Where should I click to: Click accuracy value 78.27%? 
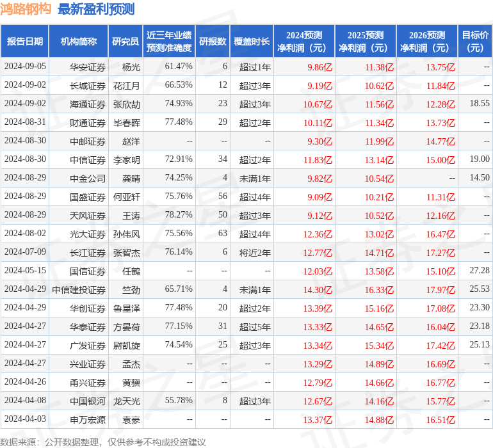179,214
